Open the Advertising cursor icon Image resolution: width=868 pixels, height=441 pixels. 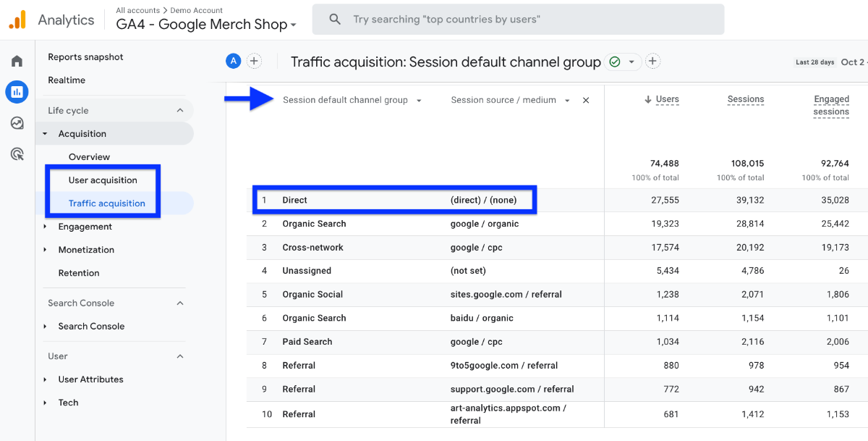(x=17, y=154)
